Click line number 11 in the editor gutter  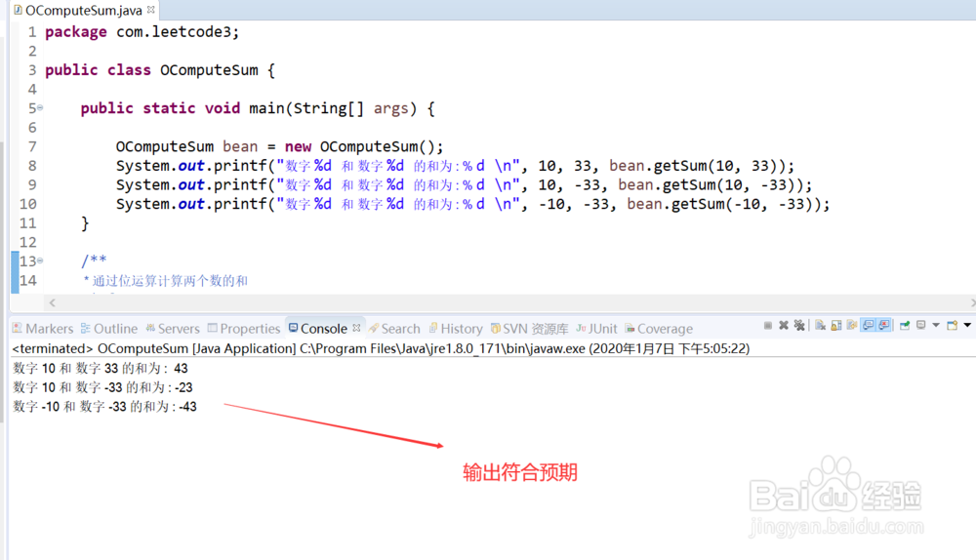tap(28, 223)
